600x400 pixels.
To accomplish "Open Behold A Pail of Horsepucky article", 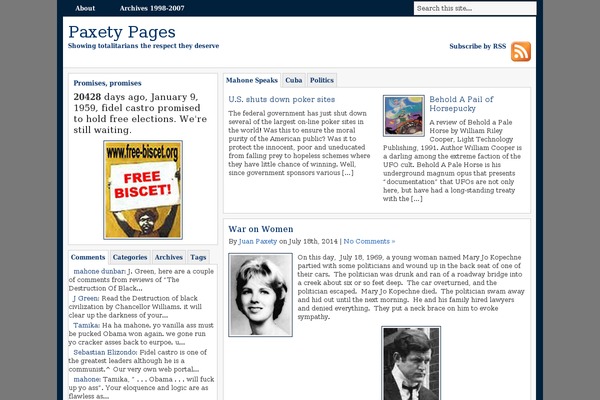I will pyautogui.click(x=461, y=104).
